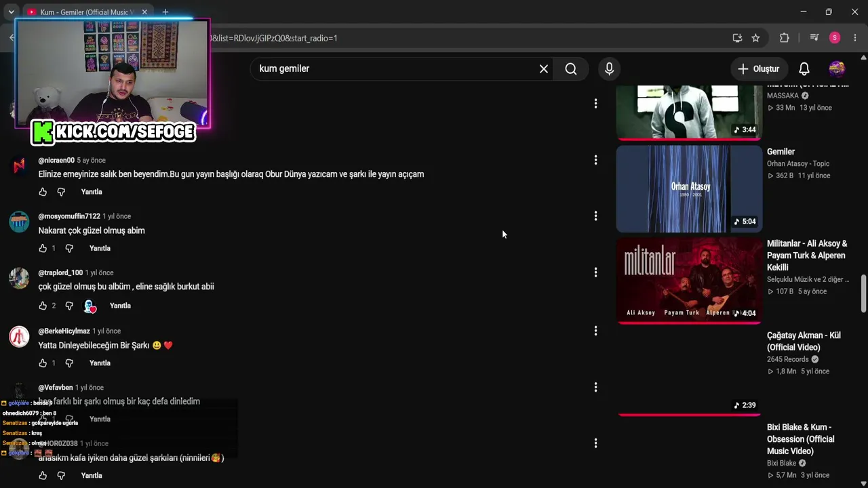Open the Oluştur create menu
Image resolution: width=868 pixels, height=488 pixels.
tap(758, 68)
